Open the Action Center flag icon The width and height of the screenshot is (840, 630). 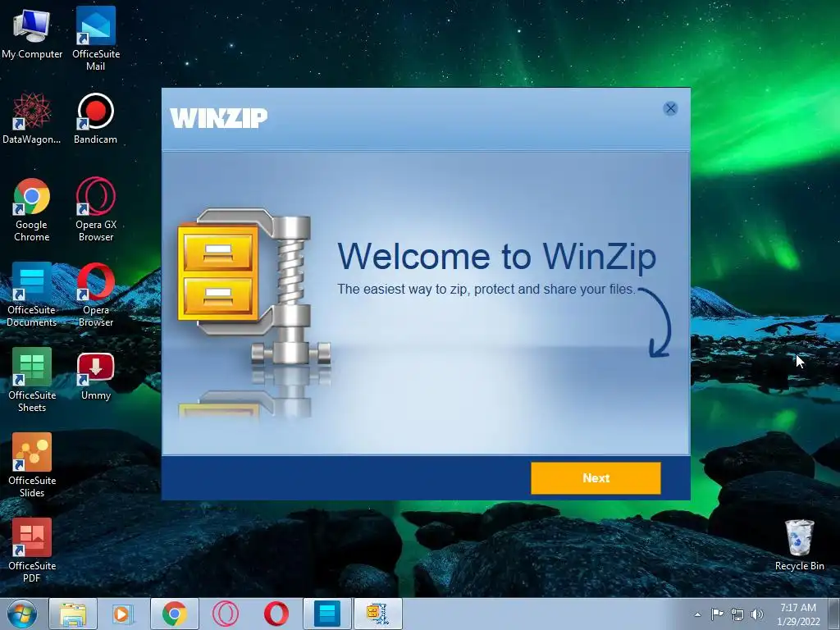(x=717, y=614)
